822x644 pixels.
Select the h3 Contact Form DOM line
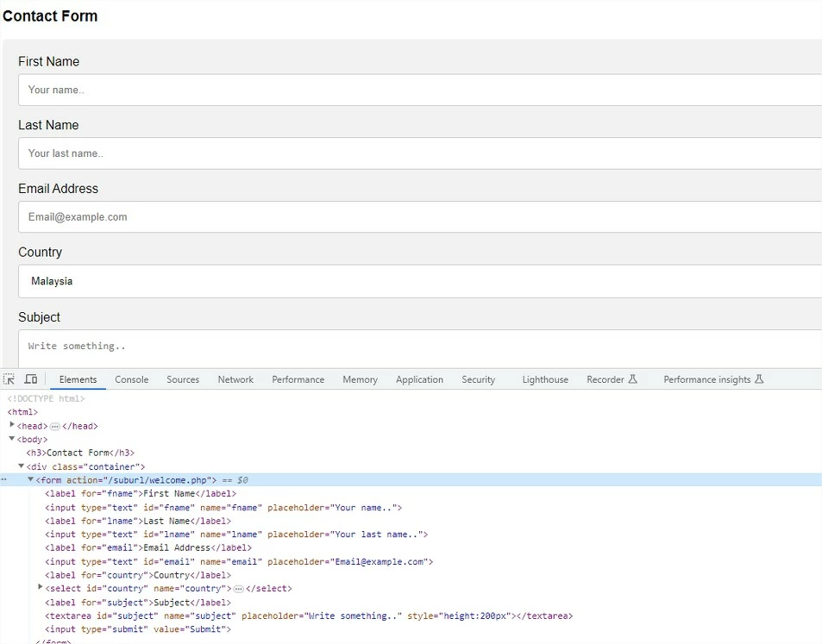coord(80,453)
